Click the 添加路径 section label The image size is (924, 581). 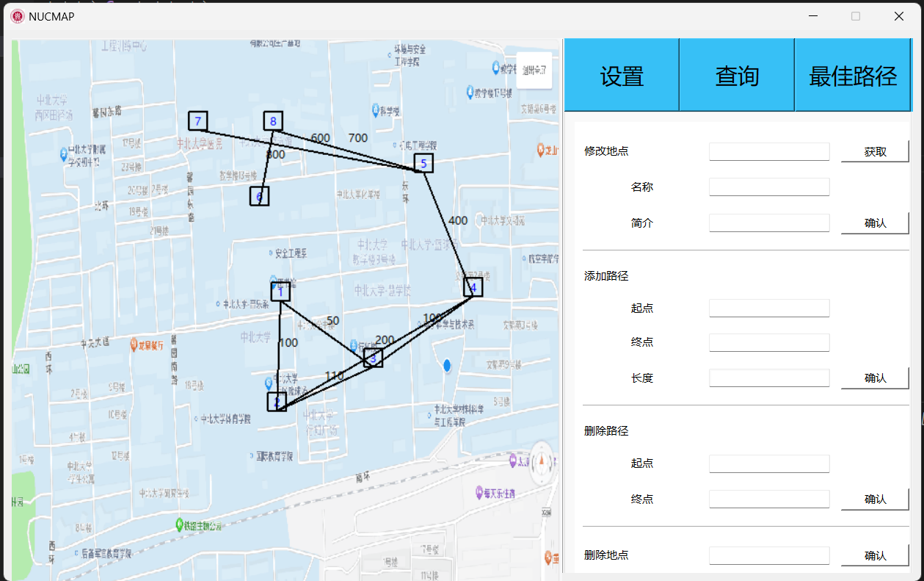(x=606, y=276)
